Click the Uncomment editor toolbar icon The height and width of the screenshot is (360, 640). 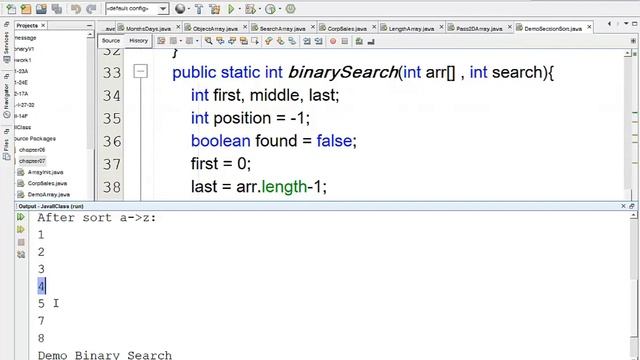click(371, 41)
